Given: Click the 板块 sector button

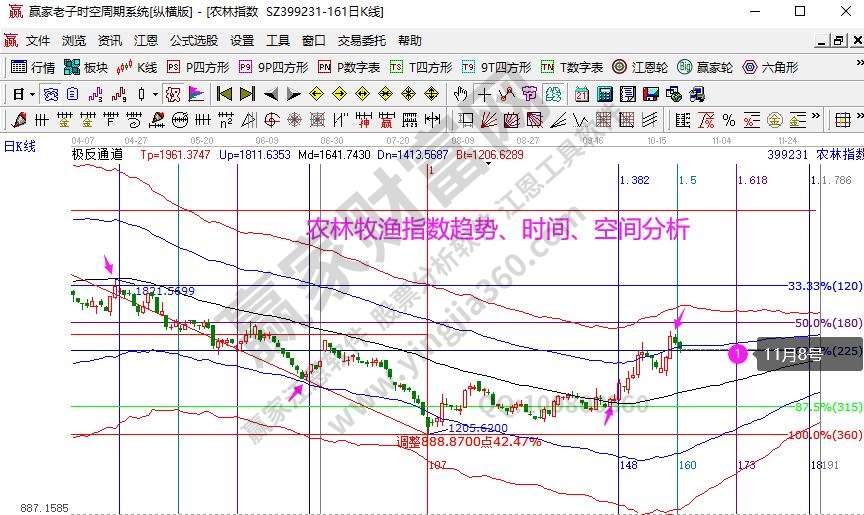Looking at the screenshot, I should (x=86, y=68).
